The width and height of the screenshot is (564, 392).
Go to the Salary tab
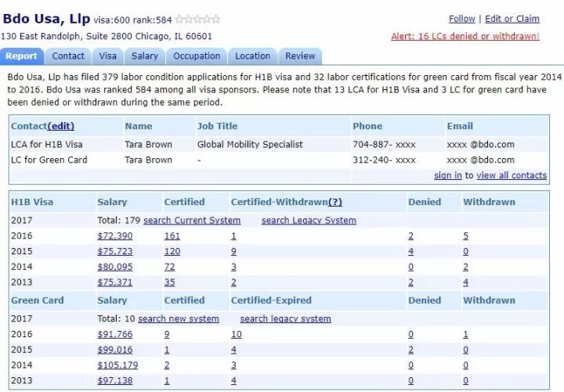(145, 56)
